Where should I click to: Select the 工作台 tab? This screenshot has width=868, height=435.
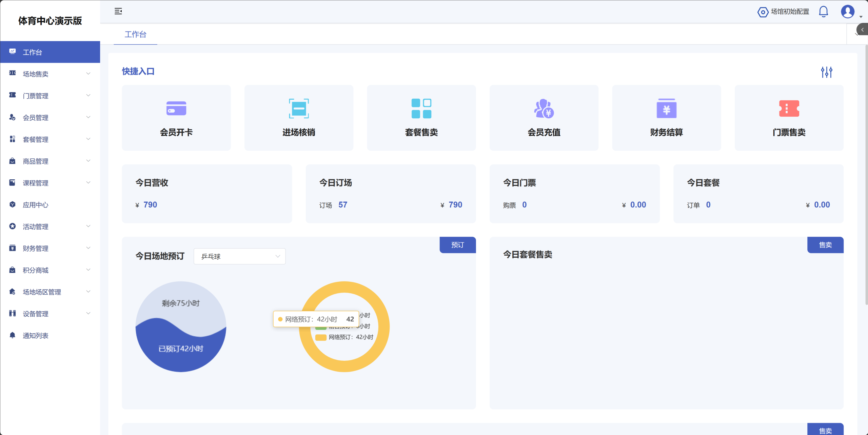tap(135, 34)
